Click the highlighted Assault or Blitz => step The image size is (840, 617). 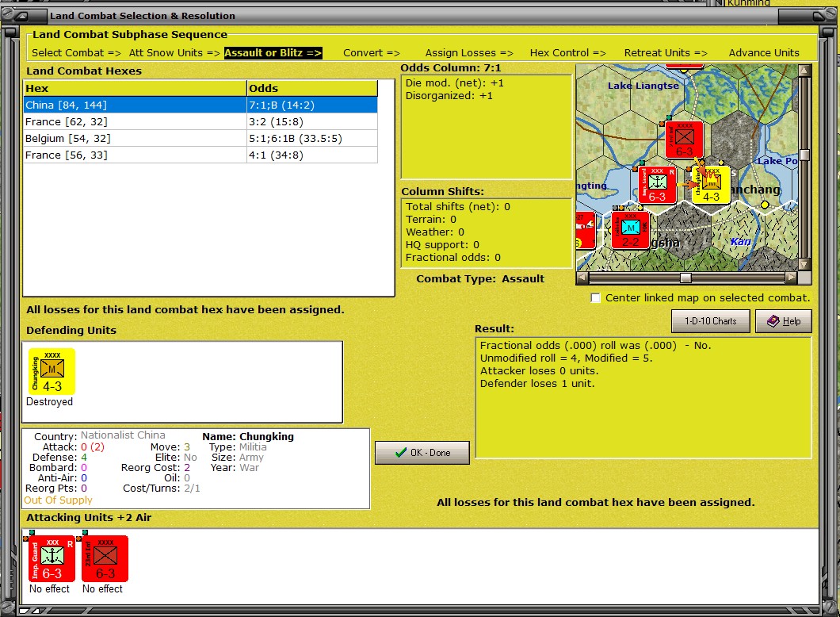point(273,52)
